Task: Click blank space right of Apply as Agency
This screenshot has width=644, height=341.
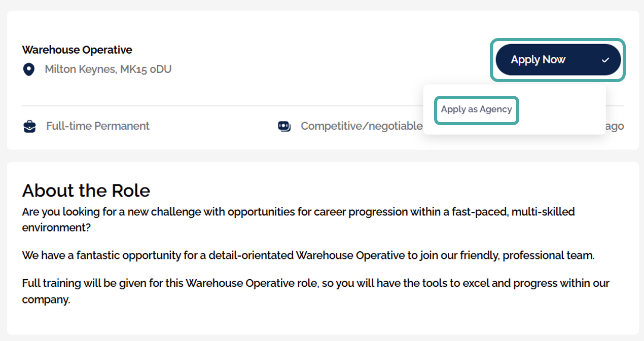Action: [560, 109]
